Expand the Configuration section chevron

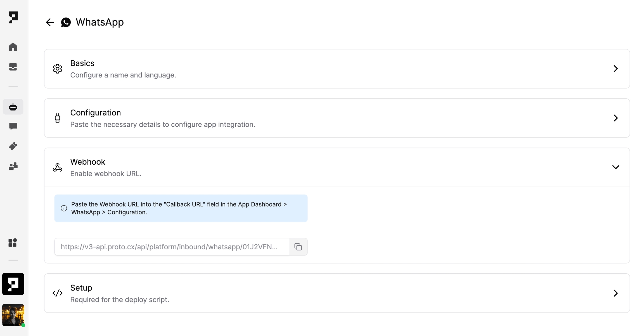[x=615, y=118]
